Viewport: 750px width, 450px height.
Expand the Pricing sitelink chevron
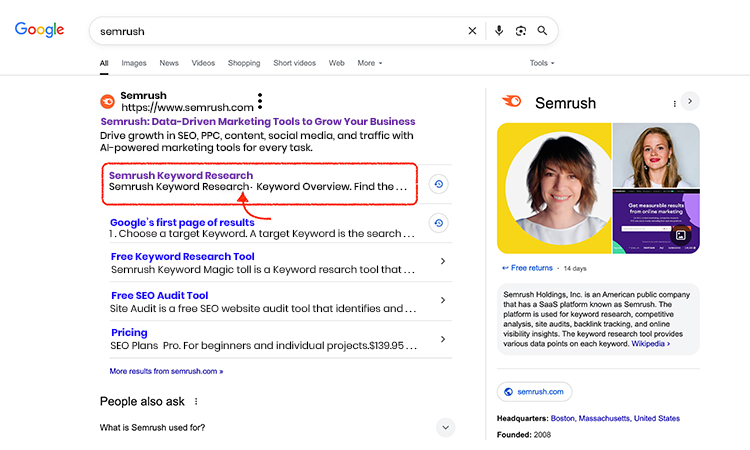click(443, 339)
